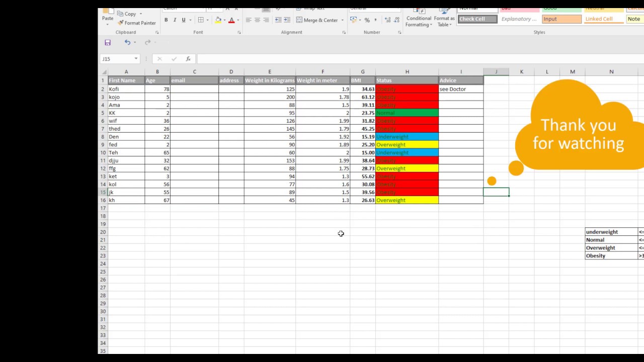This screenshot has height=362, width=644.
Task: Activate the Format Painter
Action: (x=137, y=23)
